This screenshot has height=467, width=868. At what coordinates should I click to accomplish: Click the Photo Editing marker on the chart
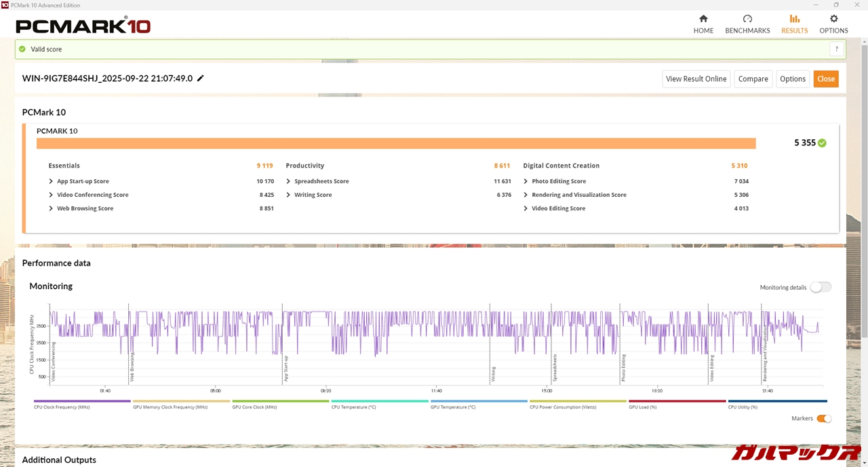click(x=623, y=369)
